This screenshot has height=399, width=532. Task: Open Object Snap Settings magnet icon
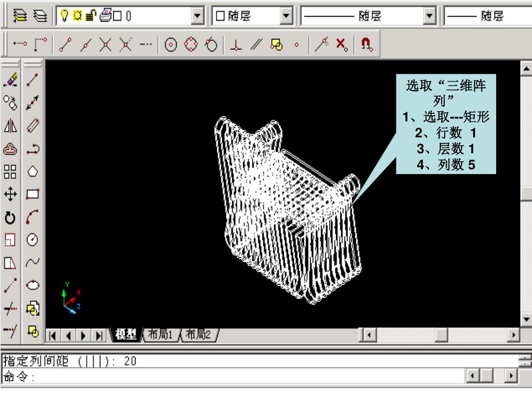click(367, 44)
